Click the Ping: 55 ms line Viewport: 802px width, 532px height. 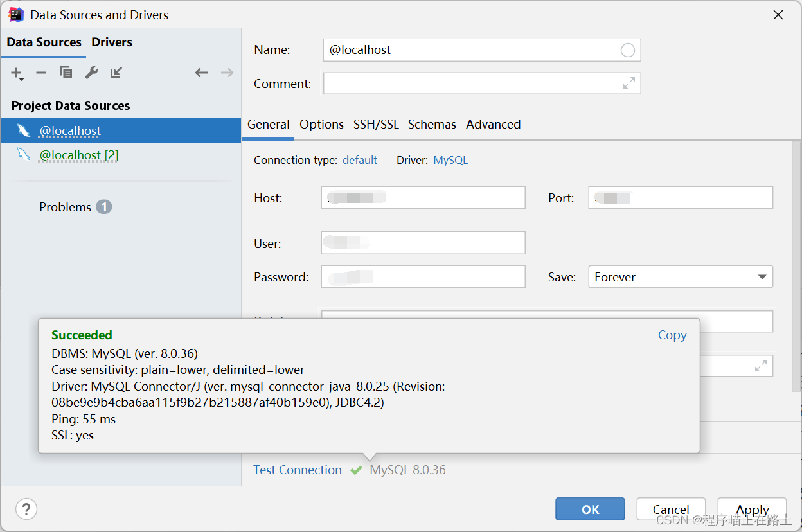[84, 419]
